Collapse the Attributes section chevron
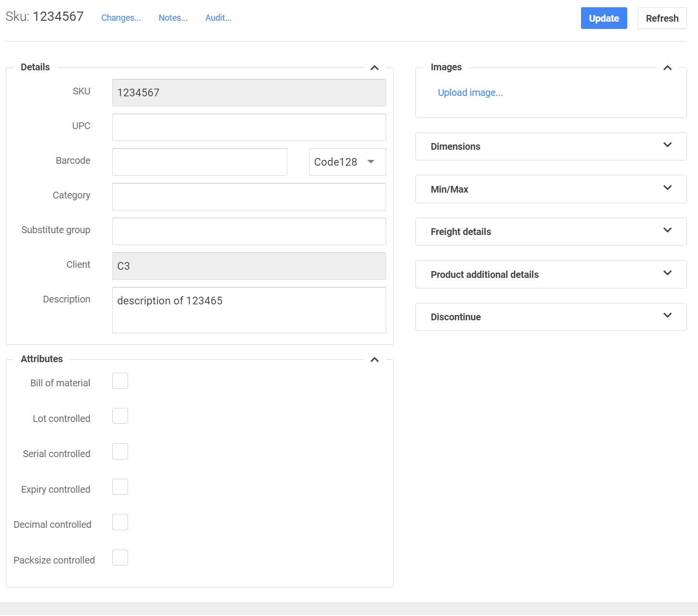 tap(375, 360)
